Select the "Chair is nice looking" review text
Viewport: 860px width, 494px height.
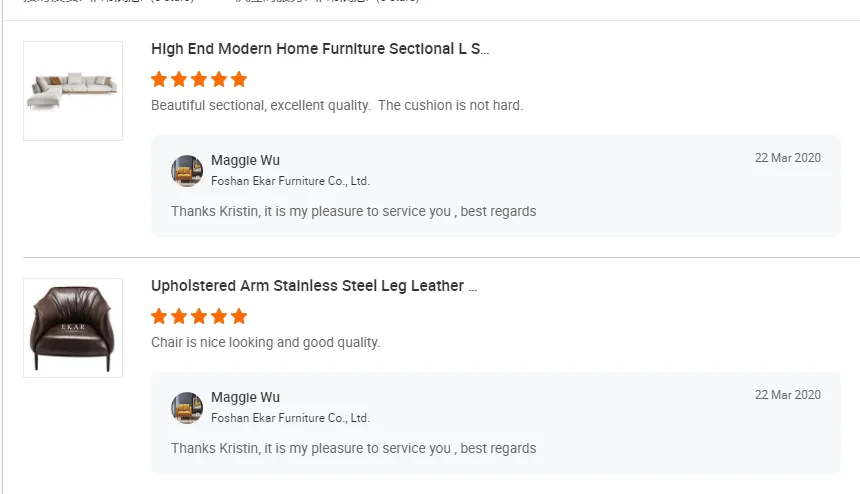(x=265, y=342)
